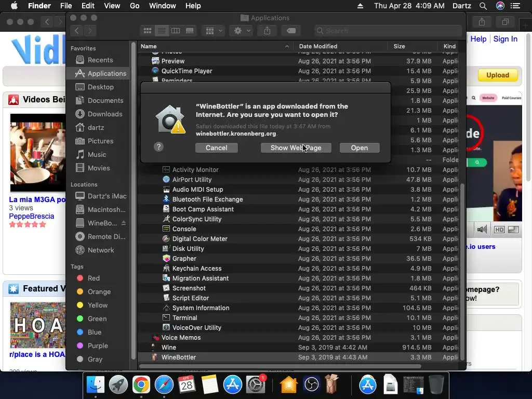Go back in Finder window
This screenshot has width=532, height=399.
(77, 31)
